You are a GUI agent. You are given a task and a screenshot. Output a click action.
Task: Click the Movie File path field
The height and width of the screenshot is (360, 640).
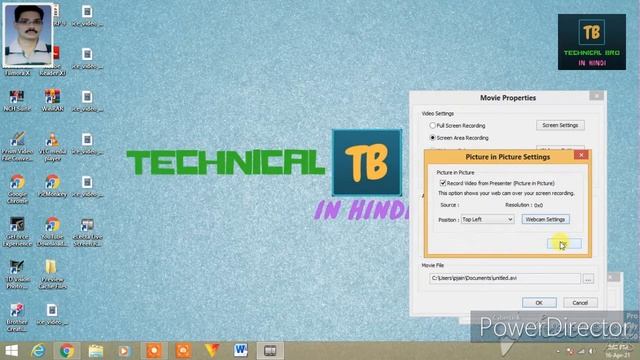point(504,278)
